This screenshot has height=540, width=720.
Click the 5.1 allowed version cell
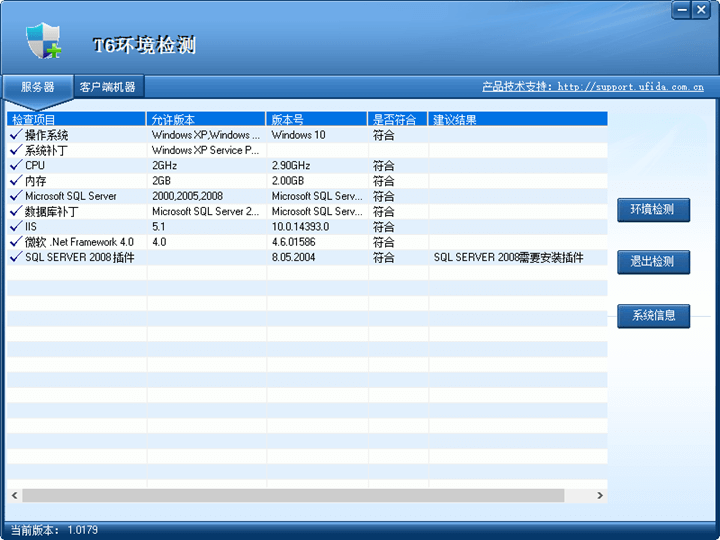coord(158,226)
